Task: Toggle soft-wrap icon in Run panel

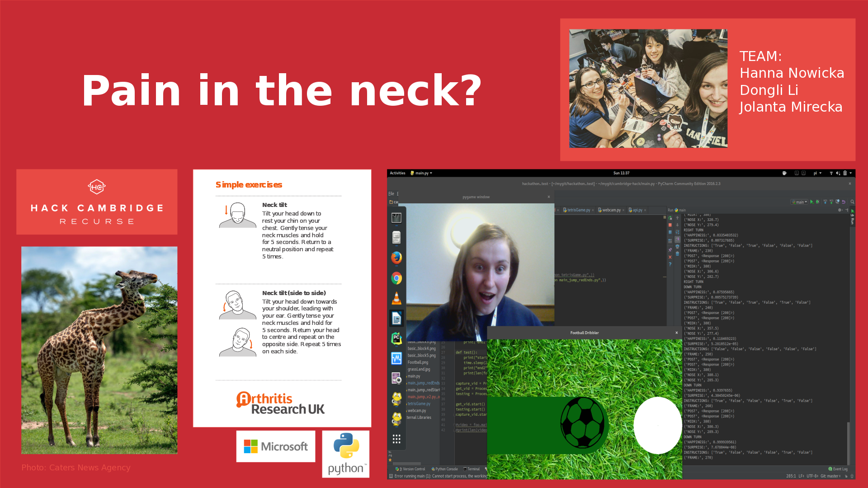Action: [x=677, y=232]
